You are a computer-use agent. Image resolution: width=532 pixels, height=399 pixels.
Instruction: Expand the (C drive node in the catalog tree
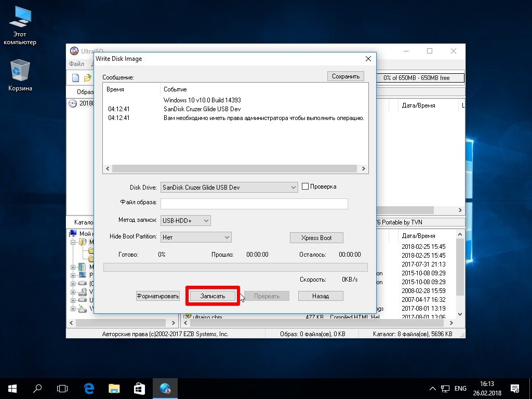pyautogui.click(x=73, y=284)
